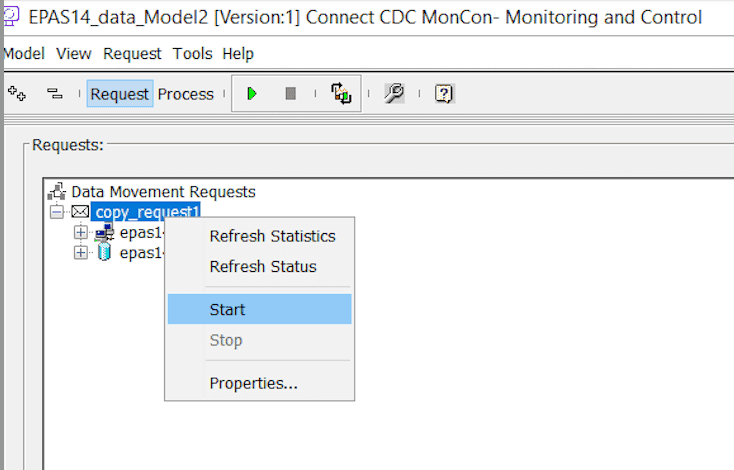Click the collapse tree icon

55,94
